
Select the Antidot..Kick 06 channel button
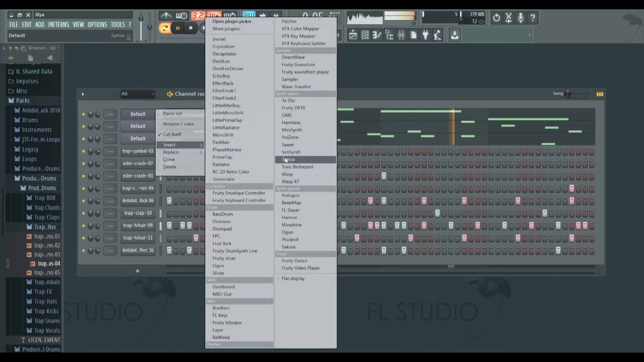(138, 201)
